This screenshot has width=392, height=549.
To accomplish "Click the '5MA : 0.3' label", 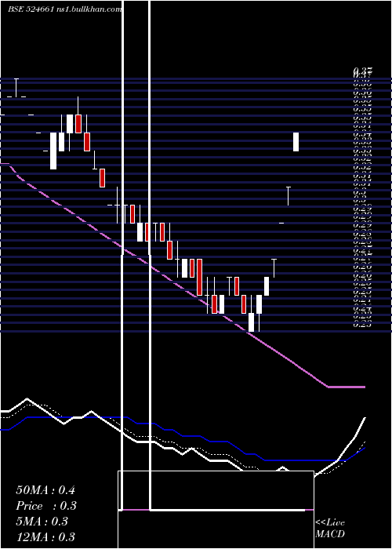I will [x=42, y=522].
